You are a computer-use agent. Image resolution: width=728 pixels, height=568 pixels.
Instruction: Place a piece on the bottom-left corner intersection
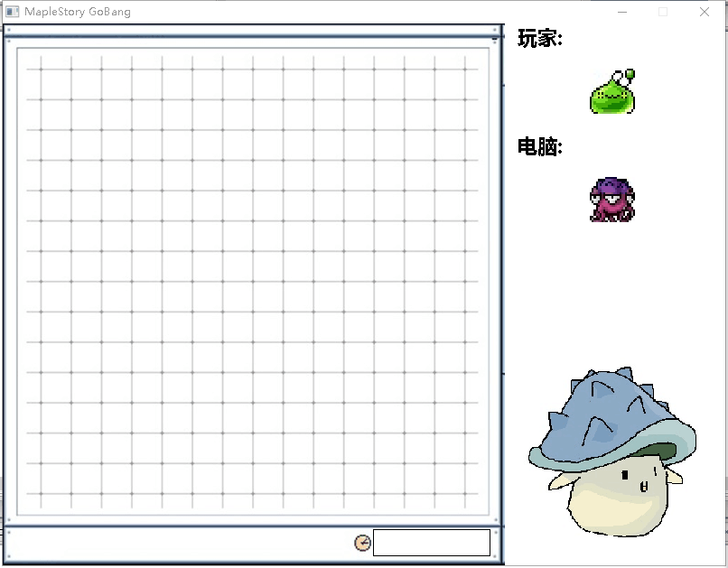41,493
